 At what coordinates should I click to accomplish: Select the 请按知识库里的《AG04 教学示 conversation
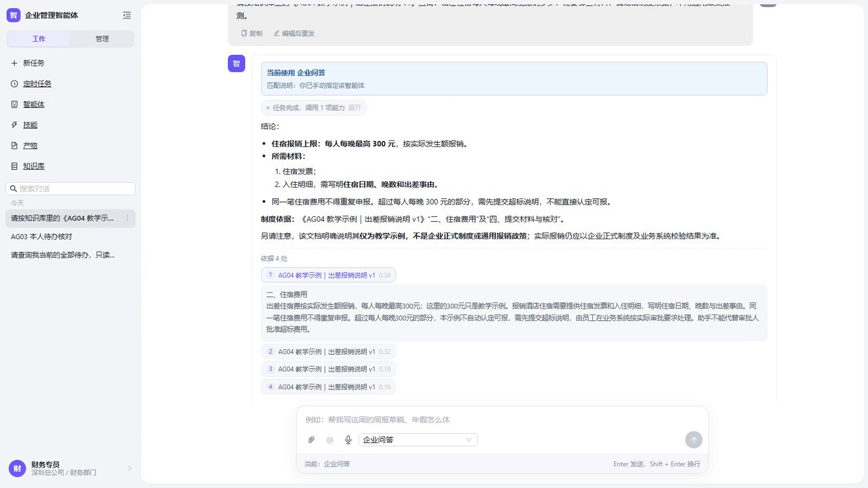(71, 219)
